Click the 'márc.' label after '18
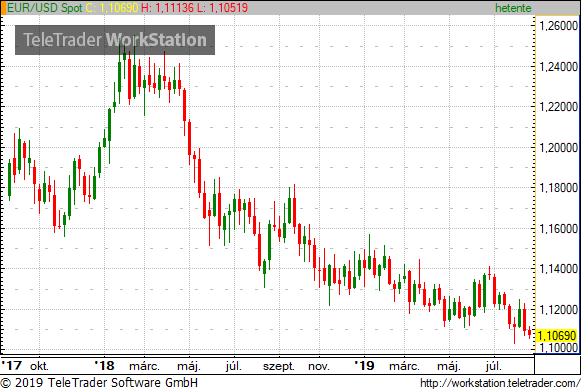The width and height of the screenshot is (581, 392). coord(144,366)
